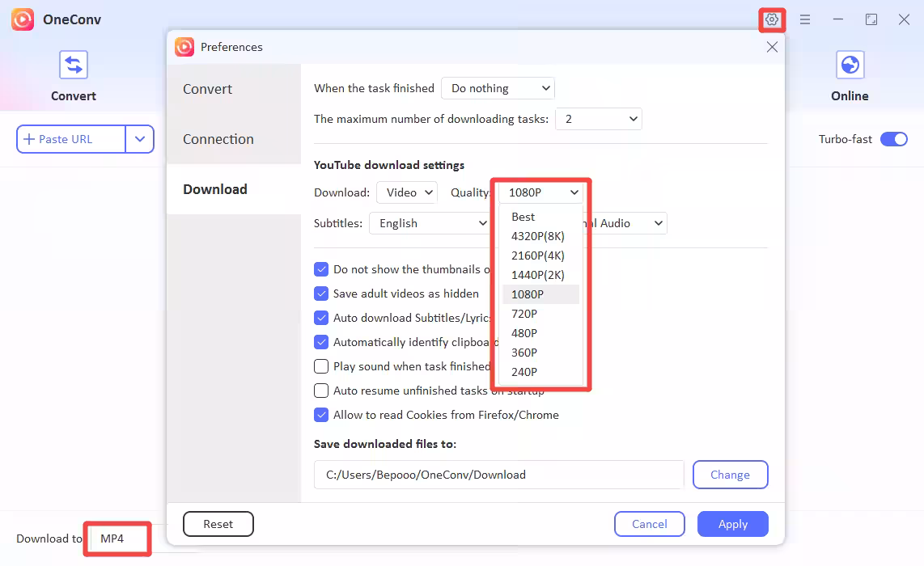Screen dimensions: 924x566
Task: Open the When task finished dropdown
Action: (498, 88)
